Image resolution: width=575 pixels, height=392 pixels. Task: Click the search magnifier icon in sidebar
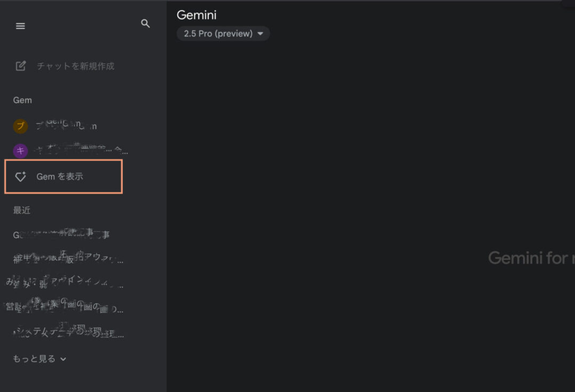(x=145, y=24)
